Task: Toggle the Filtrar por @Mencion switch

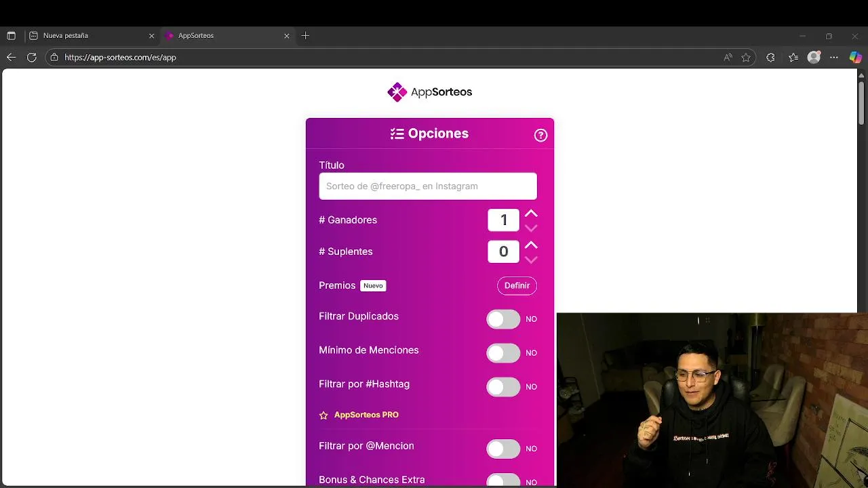Action: [x=503, y=449]
